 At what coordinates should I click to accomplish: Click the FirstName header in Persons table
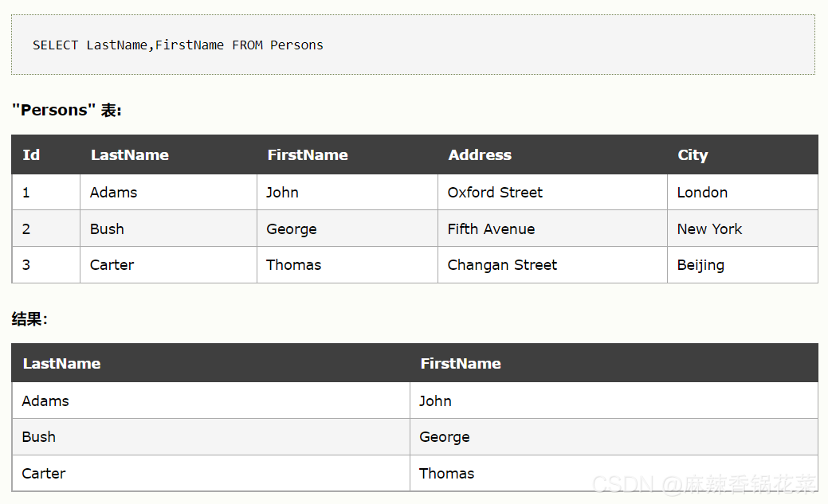point(347,154)
